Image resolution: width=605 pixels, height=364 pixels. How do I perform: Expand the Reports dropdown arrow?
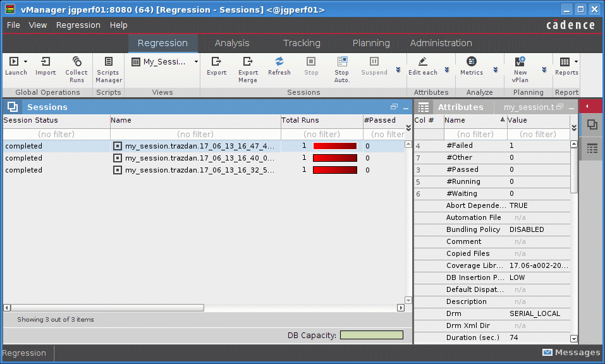click(x=576, y=62)
